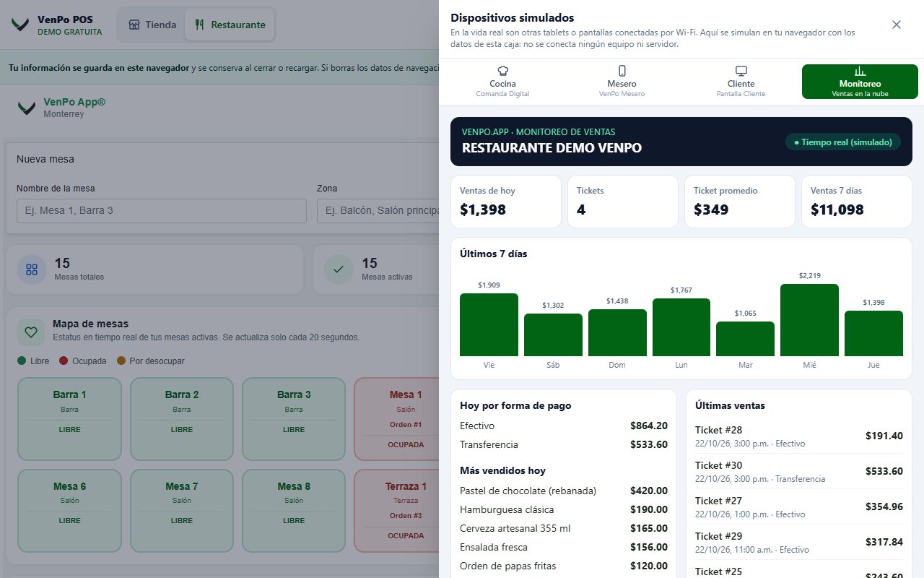
Task: Open the Cocina Comanda Digital tab
Action: click(503, 82)
